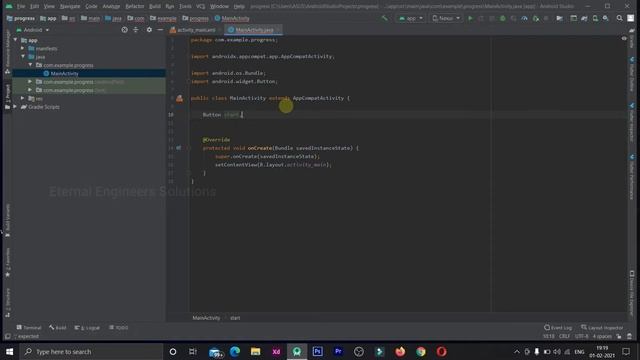
Task: Click the UTF-8 encoding in status bar
Action: pos(581,336)
